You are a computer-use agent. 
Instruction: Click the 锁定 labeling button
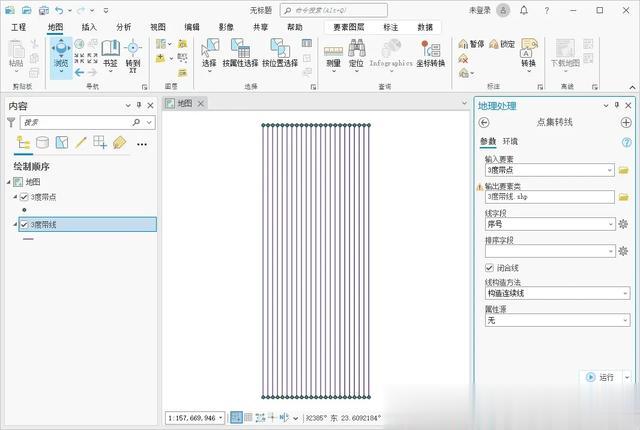tap(502, 44)
